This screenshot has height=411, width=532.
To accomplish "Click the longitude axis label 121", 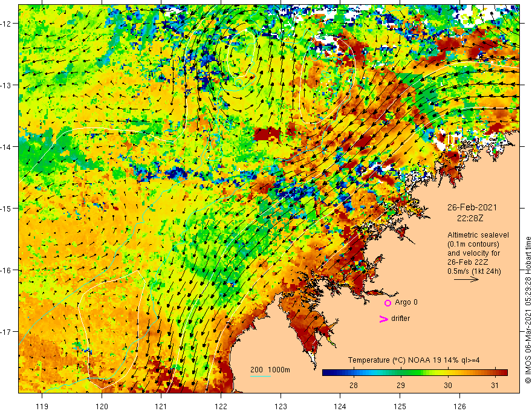I will [161, 406].
